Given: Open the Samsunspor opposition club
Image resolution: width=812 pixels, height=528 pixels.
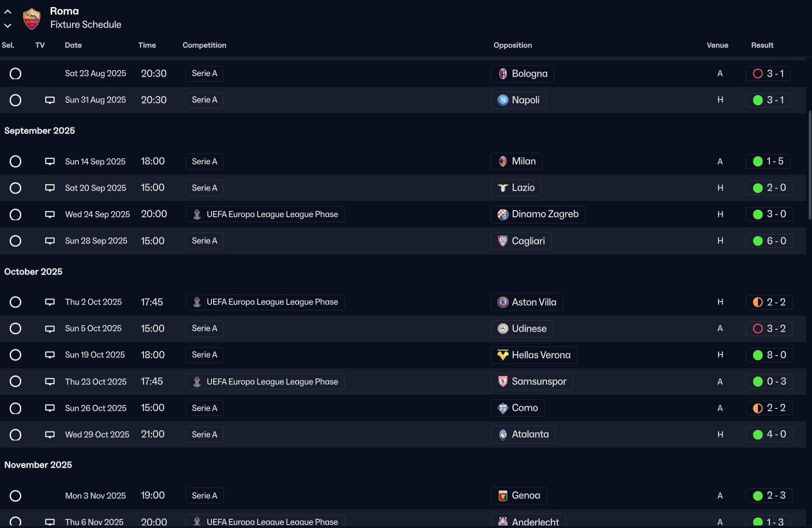Looking at the screenshot, I should point(532,381).
